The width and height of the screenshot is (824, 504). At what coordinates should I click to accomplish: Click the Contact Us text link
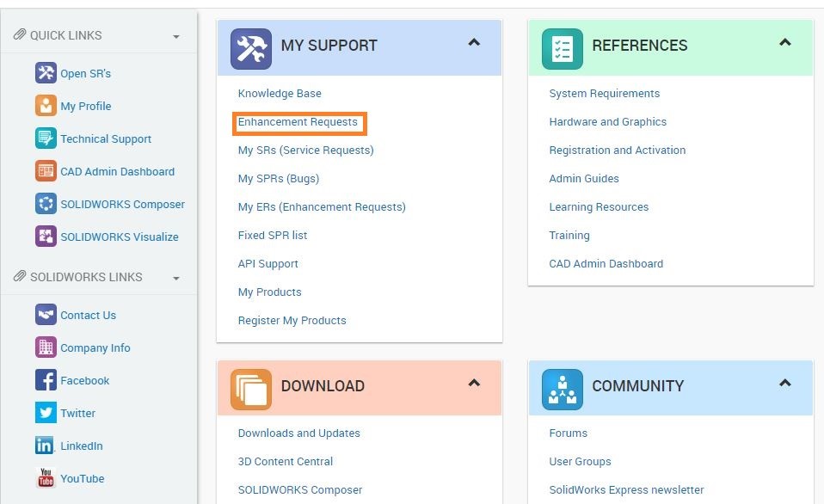[x=89, y=316]
